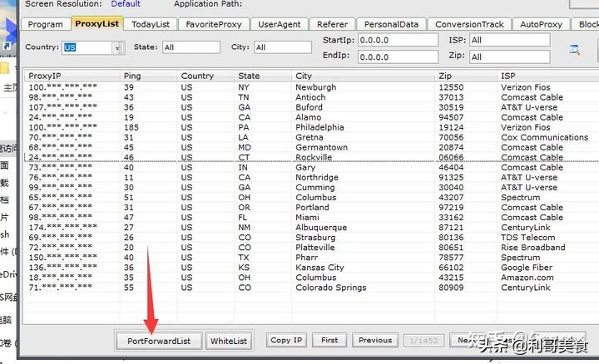Screen dimensions: 599x364
Task: Go to the FavoriteProxy tab
Action: pos(214,24)
